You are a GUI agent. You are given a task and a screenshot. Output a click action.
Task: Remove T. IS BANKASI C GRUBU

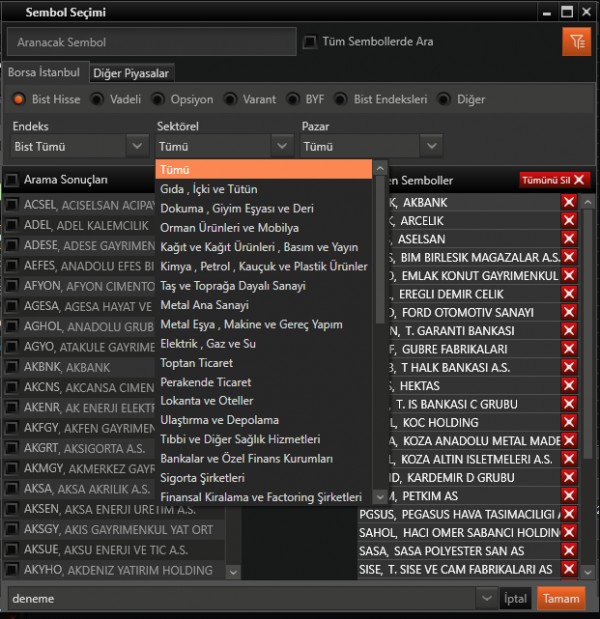[x=569, y=404]
